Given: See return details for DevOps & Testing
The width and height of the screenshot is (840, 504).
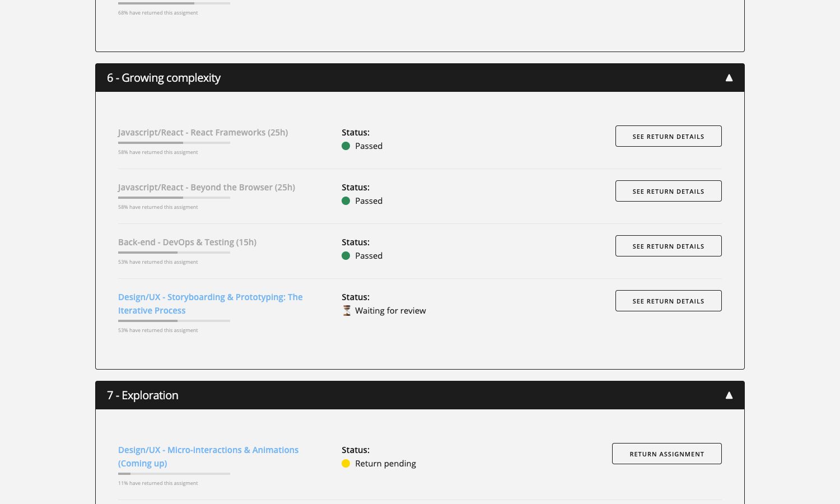Looking at the screenshot, I should point(668,246).
